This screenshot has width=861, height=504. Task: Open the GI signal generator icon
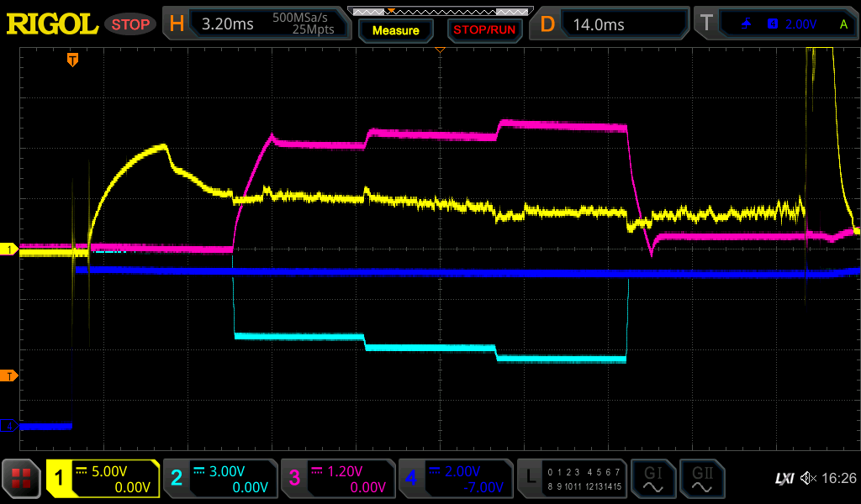click(652, 480)
